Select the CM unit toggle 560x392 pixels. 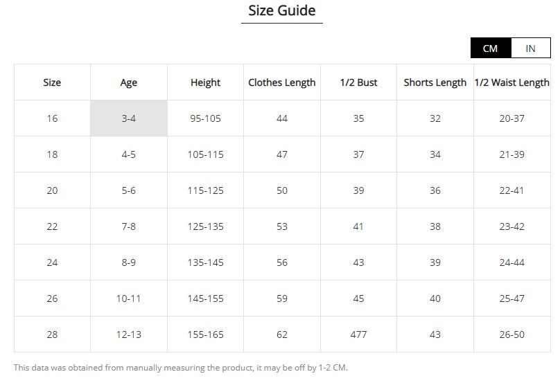[491, 48]
